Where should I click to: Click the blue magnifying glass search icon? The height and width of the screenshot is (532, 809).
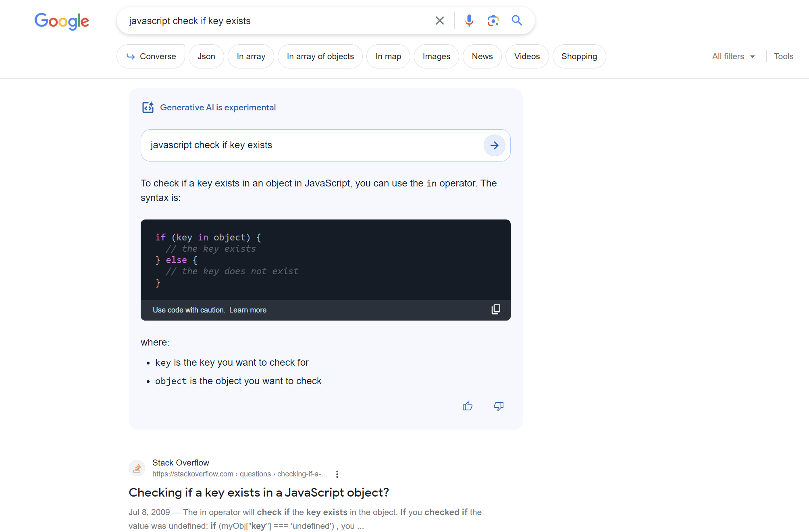click(517, 21)
